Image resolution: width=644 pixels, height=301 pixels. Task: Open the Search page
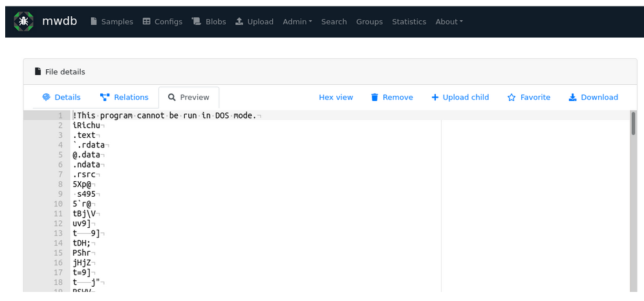[334, 22]
